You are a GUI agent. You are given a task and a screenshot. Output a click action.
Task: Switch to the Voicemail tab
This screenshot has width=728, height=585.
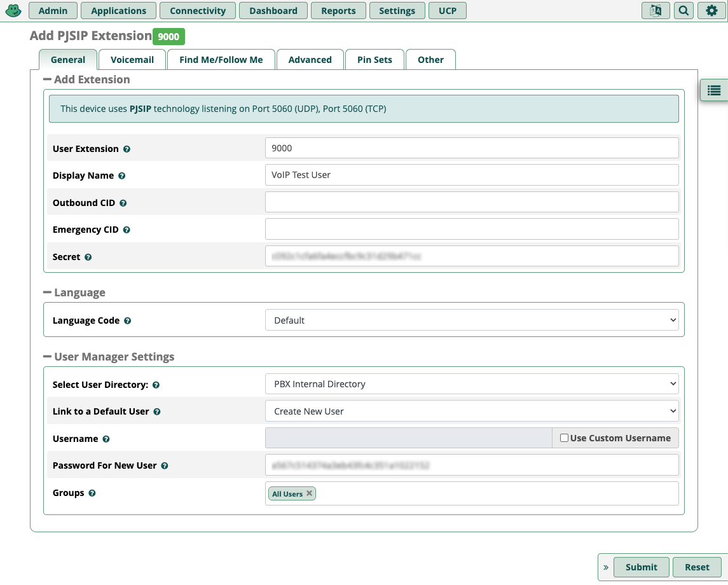pos(132,59)
